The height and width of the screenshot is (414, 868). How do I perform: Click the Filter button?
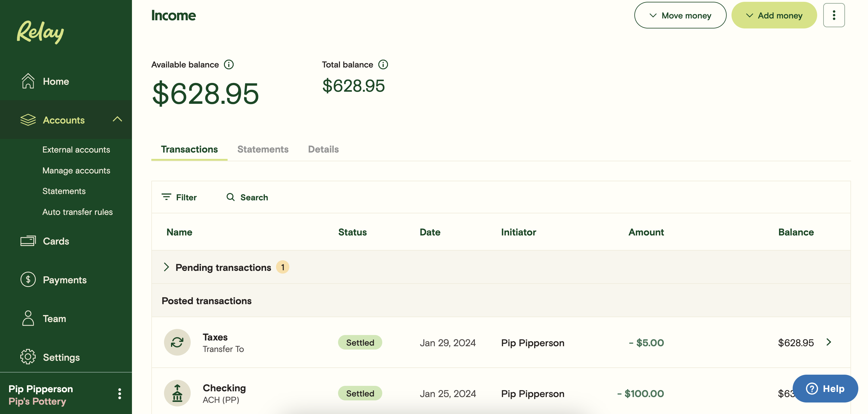(179, 197)
